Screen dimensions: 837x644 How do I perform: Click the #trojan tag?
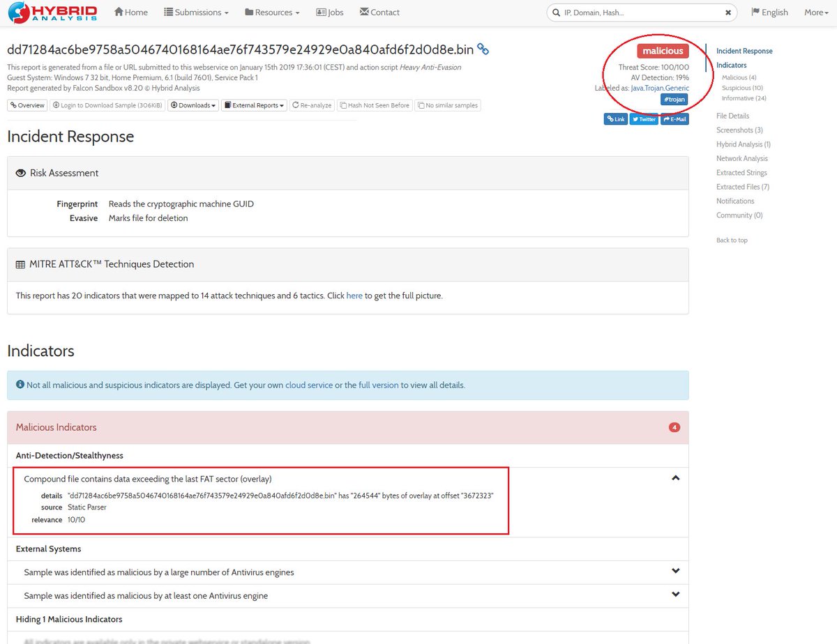click(674, 100)
